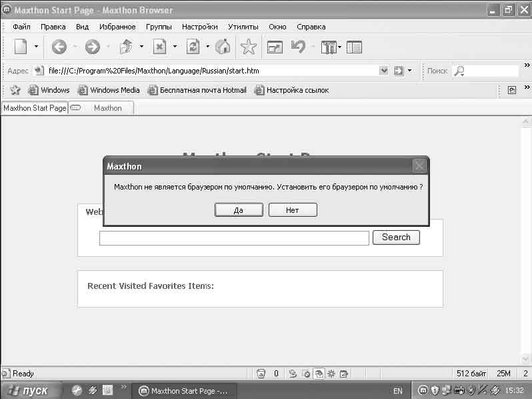Select the Maxthon Start Page tab

35,108
